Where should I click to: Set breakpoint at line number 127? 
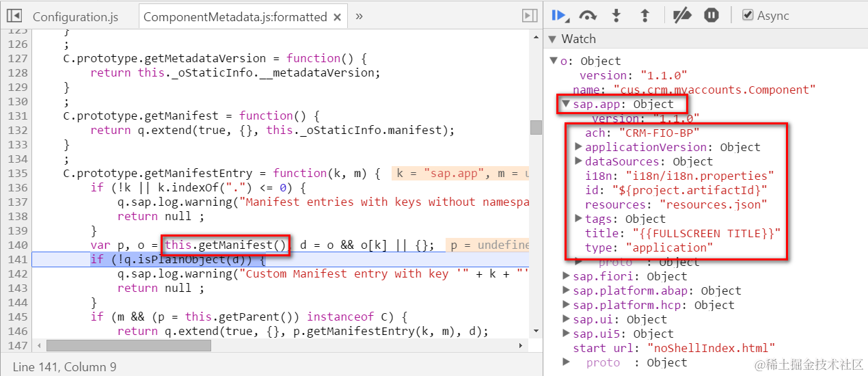[x=18, y=58]
